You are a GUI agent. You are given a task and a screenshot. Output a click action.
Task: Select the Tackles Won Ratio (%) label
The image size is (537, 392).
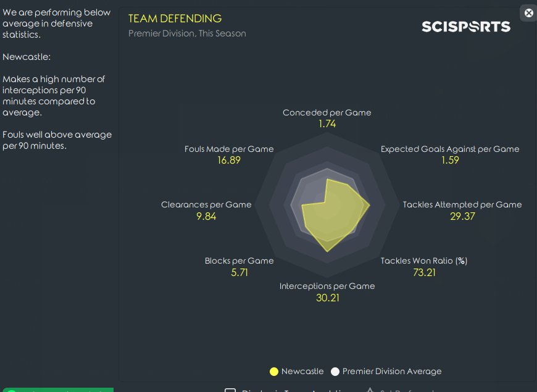pos(423,261)
